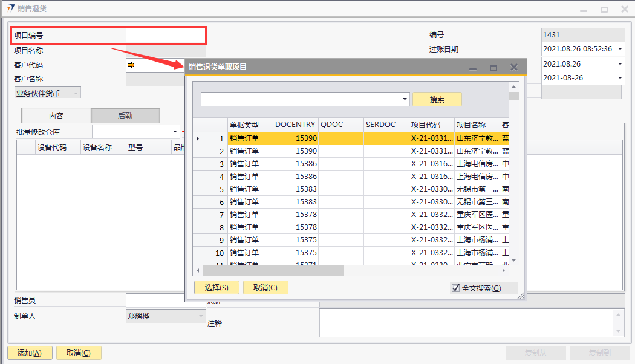Click the 项目编号 input field
635x364 pixels.
tap(165, 36)
